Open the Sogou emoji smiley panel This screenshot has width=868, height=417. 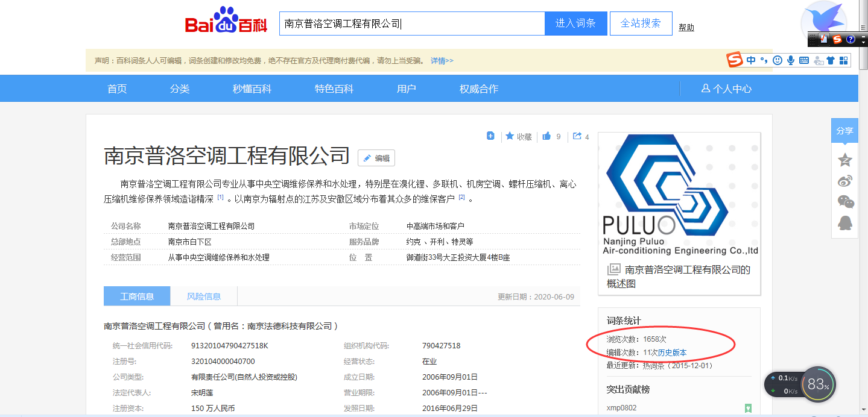click(x=778, y=60)
